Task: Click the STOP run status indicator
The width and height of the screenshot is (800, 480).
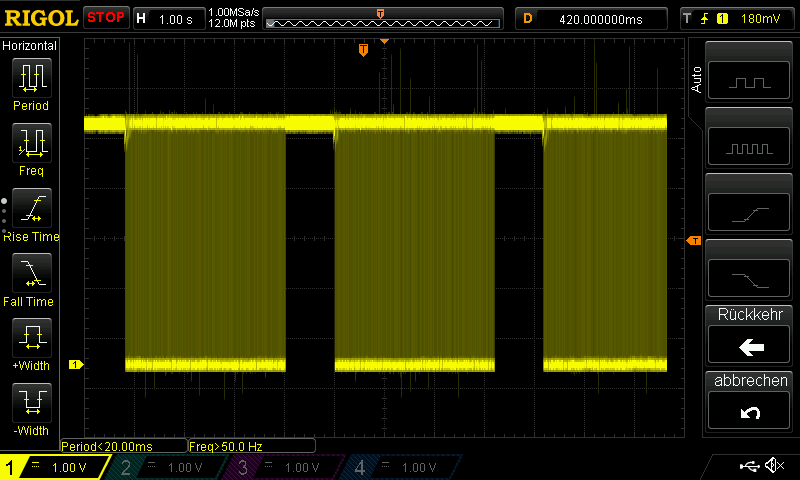Action: (106, 18)
